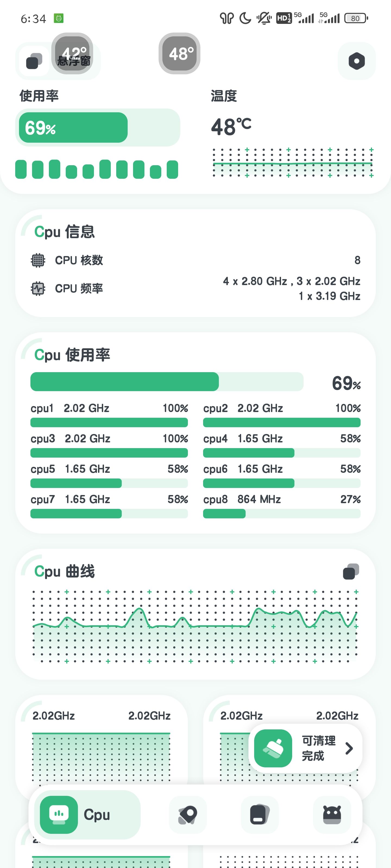Tap the 48℃ temperature reading
Screen dimensions: 391x868
(231, 127)
